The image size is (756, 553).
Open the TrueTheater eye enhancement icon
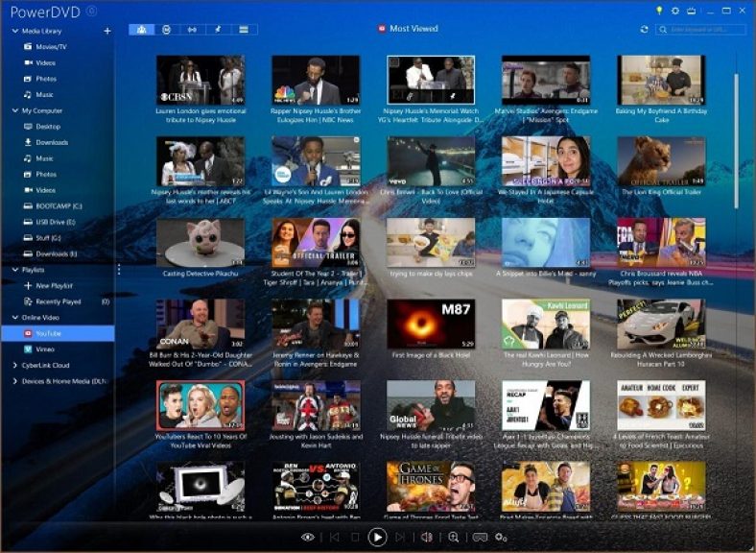tap(308, 537)
